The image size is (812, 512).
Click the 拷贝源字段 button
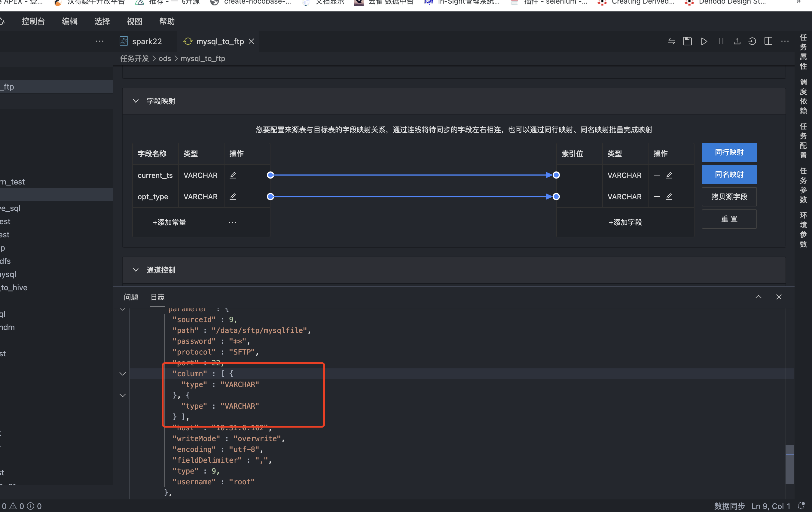point(729,197)
